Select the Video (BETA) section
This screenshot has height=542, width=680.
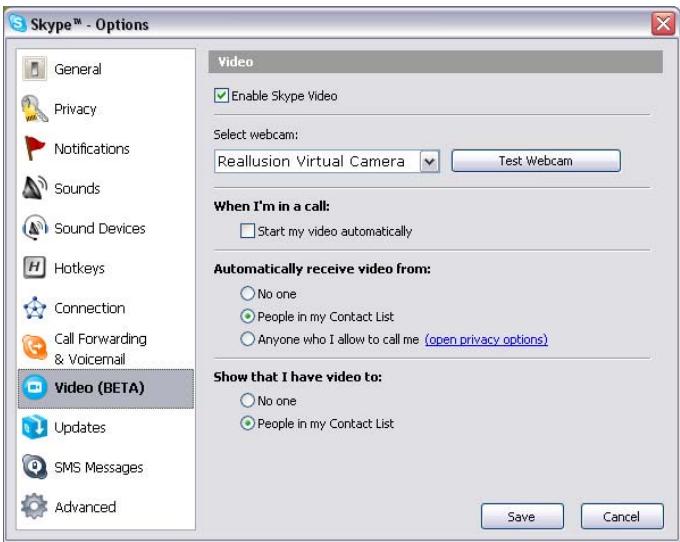[106, 389]
